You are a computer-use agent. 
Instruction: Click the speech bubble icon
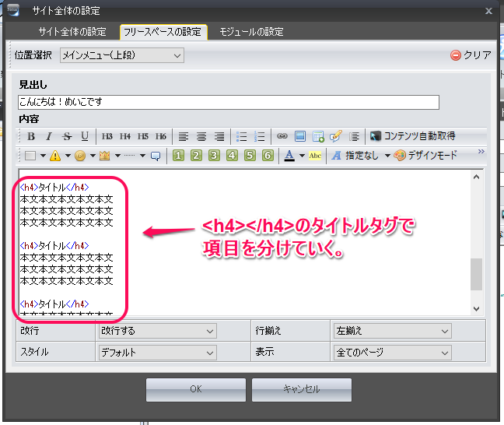pos(156,156)
